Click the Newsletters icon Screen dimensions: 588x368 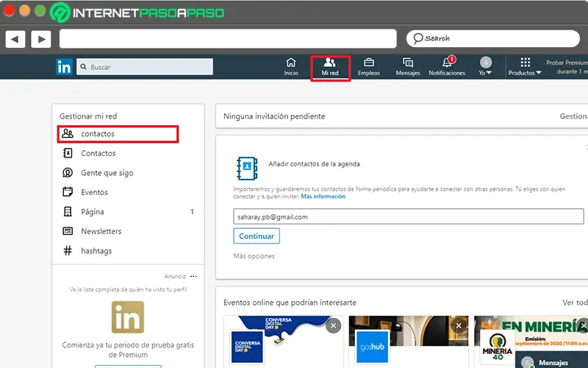[x=68, y=231]
